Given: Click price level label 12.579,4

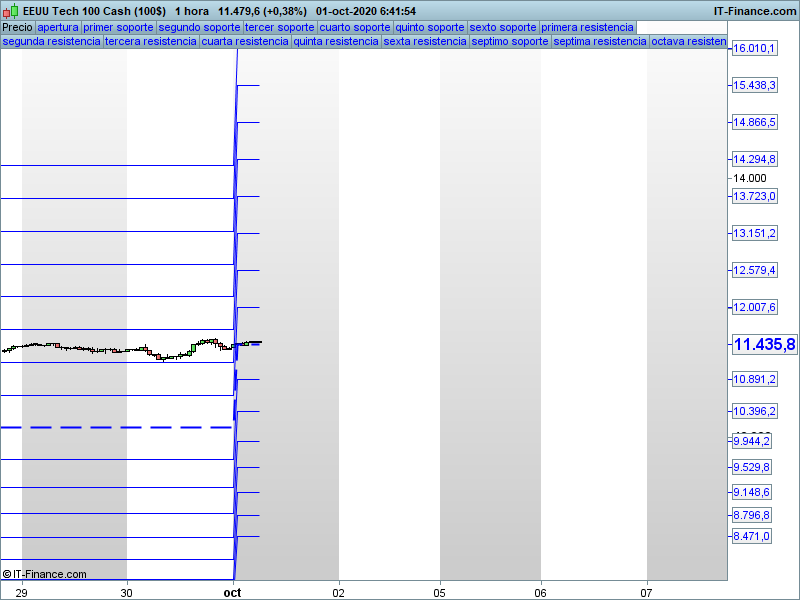Looking at the screenshot, I should (x=755, y=270).
